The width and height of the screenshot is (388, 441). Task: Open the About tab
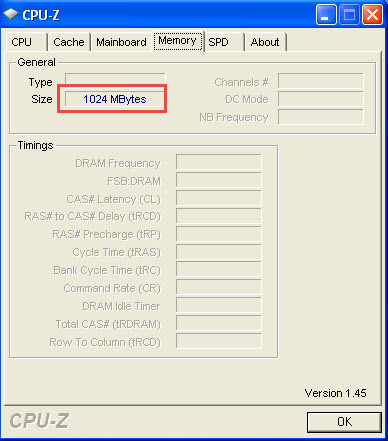(265, 42)
